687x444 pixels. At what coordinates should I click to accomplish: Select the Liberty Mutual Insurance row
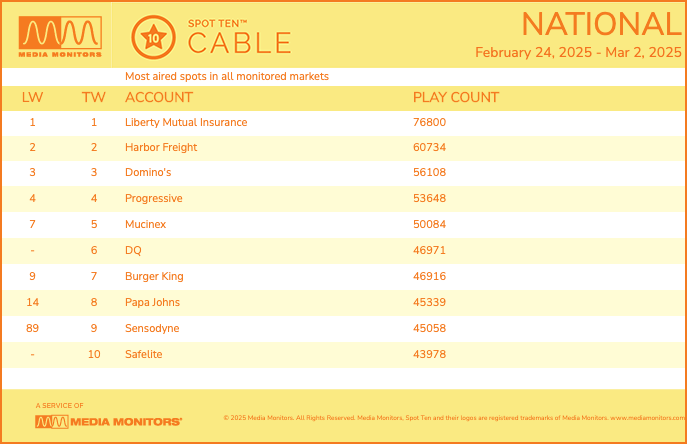point(344,122)
